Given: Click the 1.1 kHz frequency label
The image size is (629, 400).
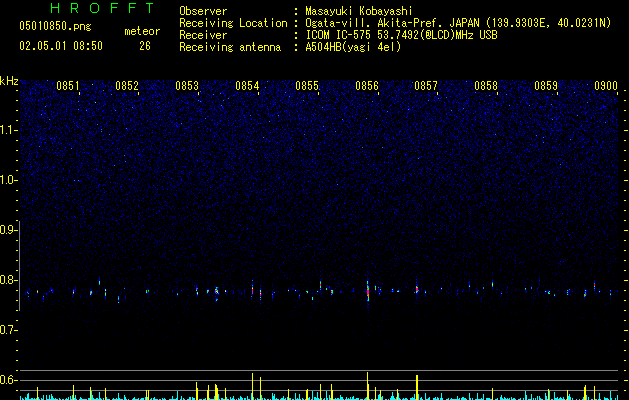Looking at the screenshot, I should [x=8, y=130].
